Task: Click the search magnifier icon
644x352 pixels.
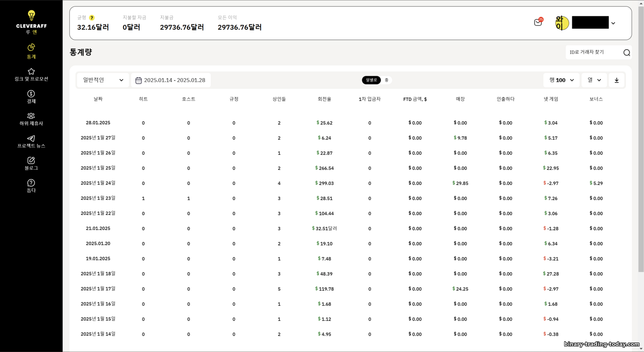Action: (x=627, y=52)
